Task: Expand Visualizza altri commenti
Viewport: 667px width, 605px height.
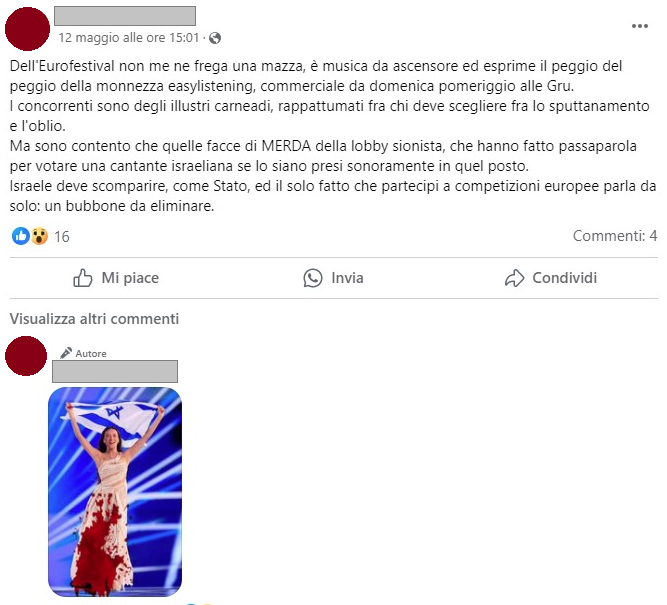Action: point(94,319)
